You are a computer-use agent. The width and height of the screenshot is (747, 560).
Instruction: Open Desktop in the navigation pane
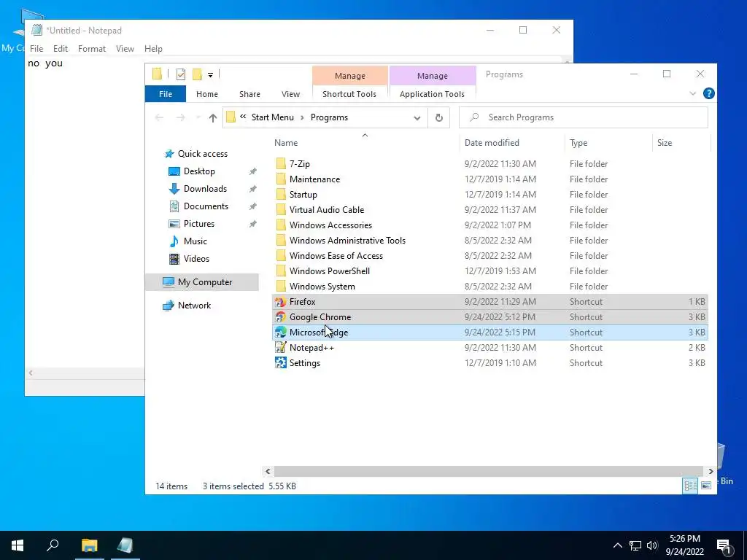click(199, 171)
